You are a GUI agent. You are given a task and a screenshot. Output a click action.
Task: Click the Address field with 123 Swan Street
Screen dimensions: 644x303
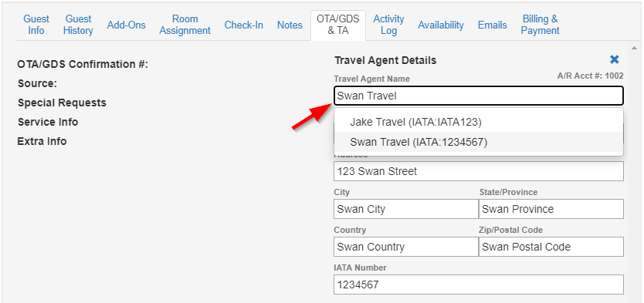click(479, 171)
